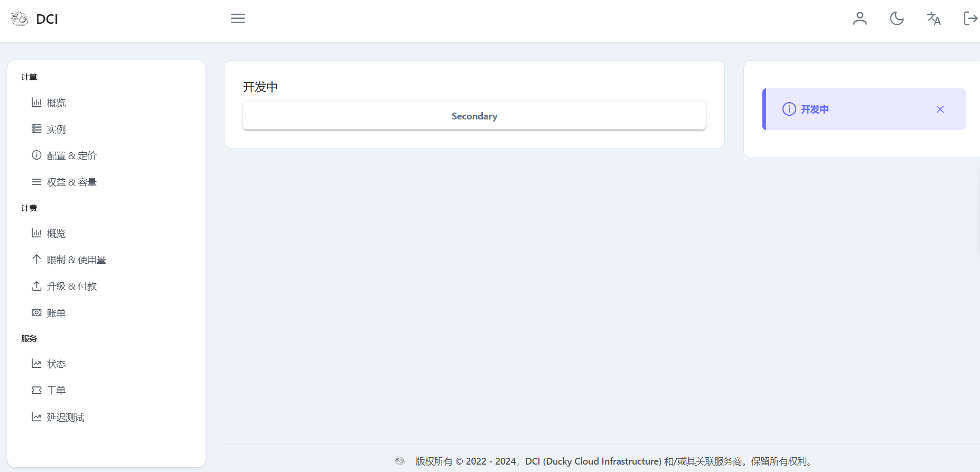Screen dimensions: 980x472
Task: Open the user profile icon
Action: (x=860, y=18)
